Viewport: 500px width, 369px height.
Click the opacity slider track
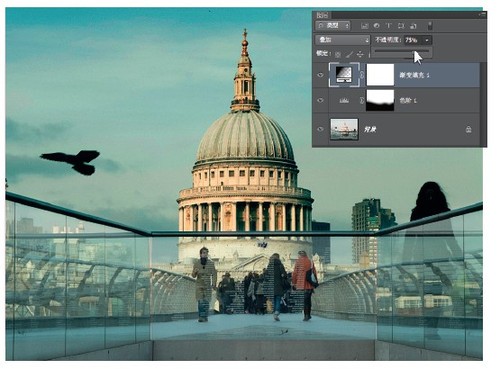click(x=401, y=52)
